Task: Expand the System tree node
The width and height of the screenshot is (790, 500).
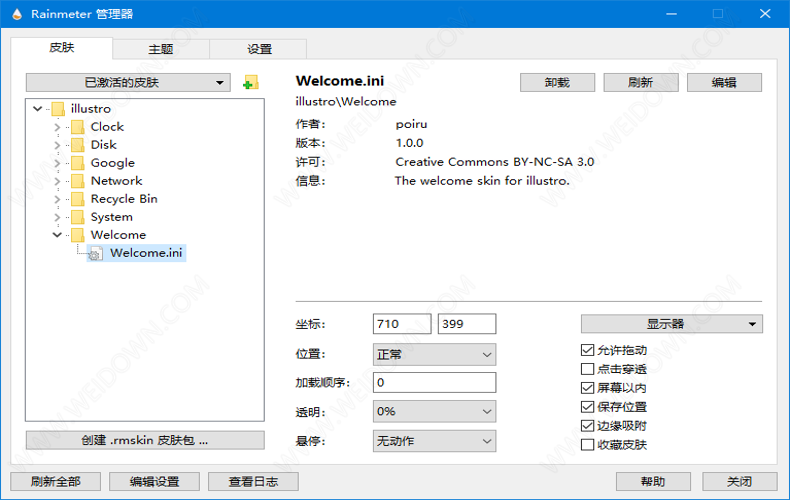Action: [x=57, y=217]
